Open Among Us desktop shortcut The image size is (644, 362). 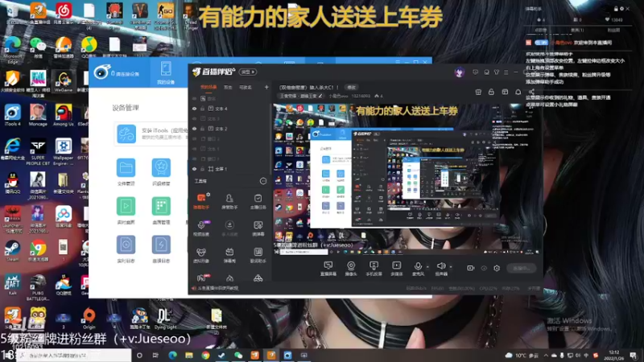click(x=64, y=115)
